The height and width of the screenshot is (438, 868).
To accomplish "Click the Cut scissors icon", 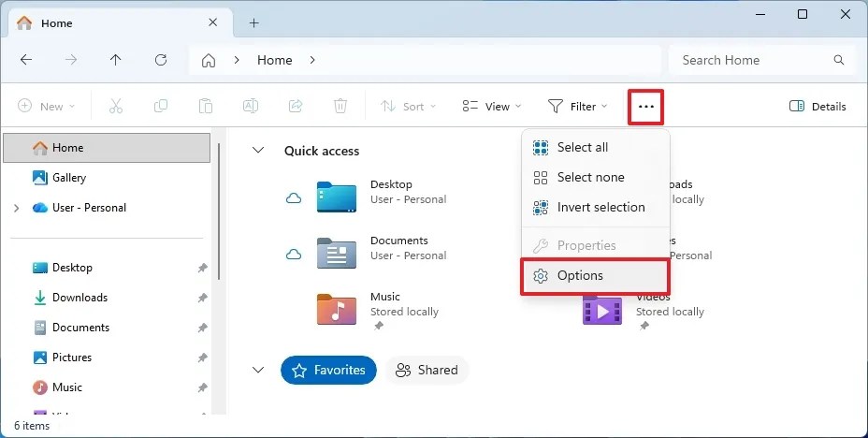I will coord(116,106).
